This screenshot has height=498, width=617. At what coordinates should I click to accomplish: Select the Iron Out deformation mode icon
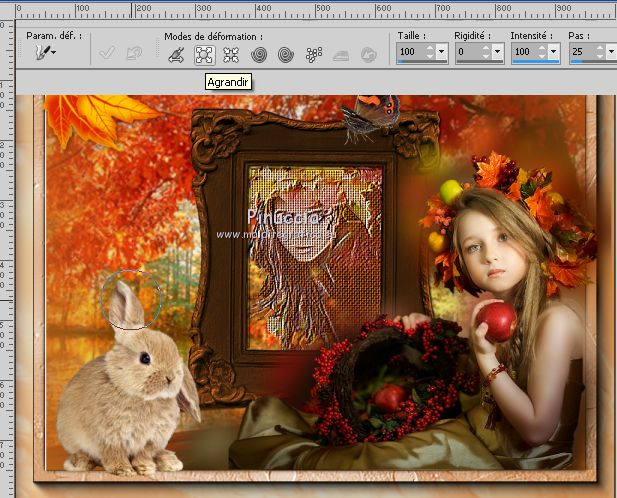click(x=341, y=55)
